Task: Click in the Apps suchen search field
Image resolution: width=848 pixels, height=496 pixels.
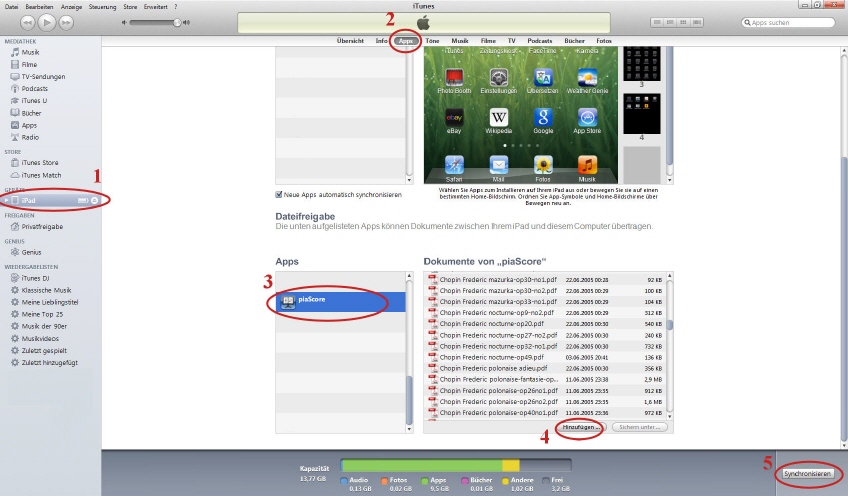Action: point(789,22)
